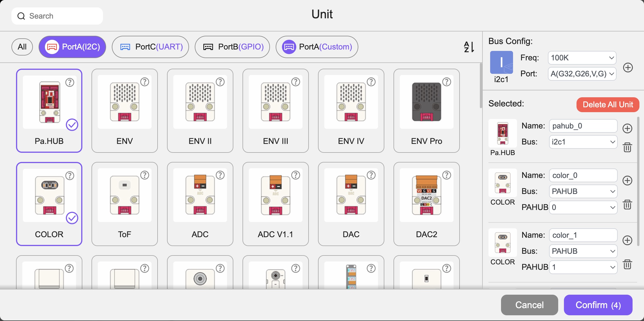Open help for the ENV Pro unit

[x=447, y=82]
